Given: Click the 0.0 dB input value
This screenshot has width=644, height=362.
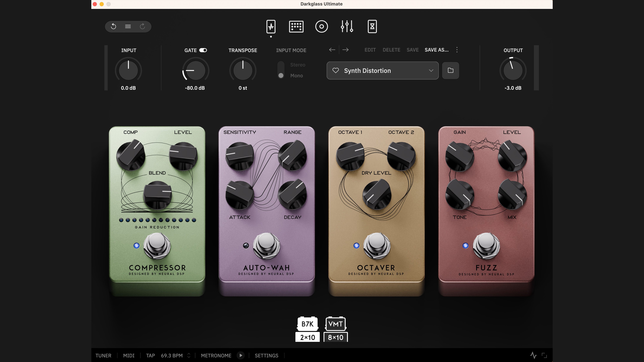Looking at the screenshot, I should click(128, 88).
